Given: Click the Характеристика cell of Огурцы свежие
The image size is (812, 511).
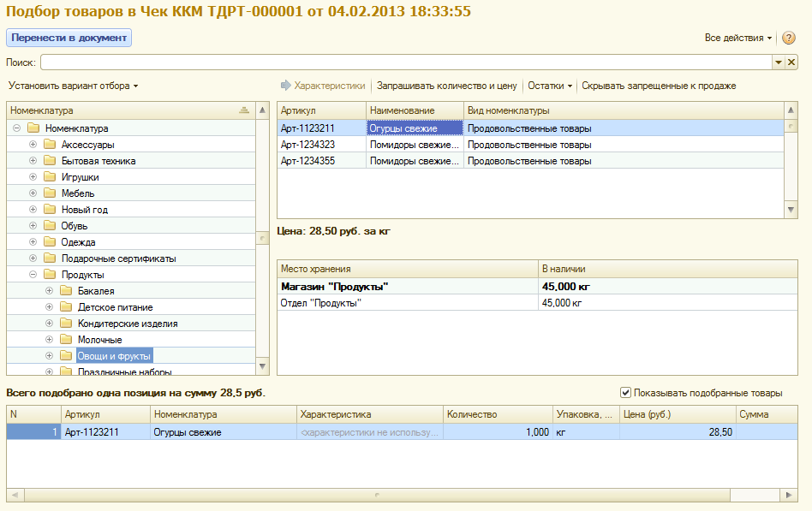Looking at the screenshot, I should pos(370,431).
